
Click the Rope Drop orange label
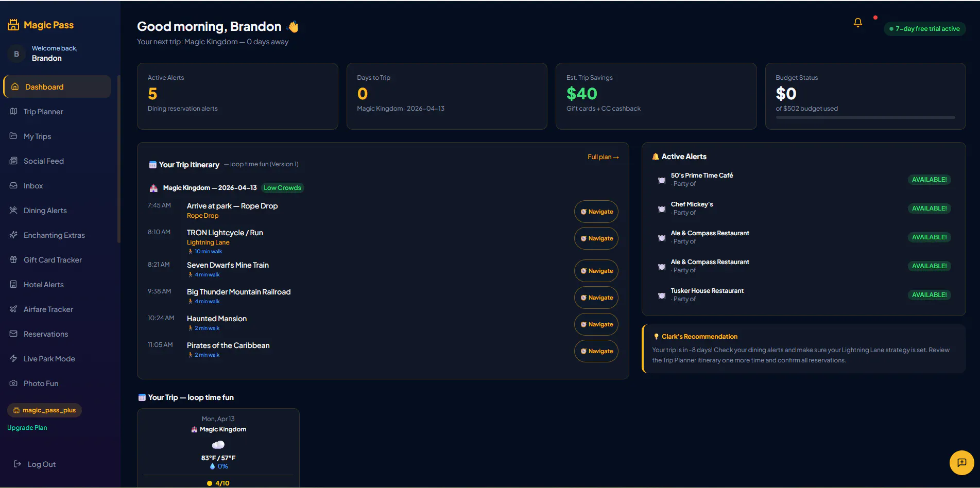click(202, 216)
